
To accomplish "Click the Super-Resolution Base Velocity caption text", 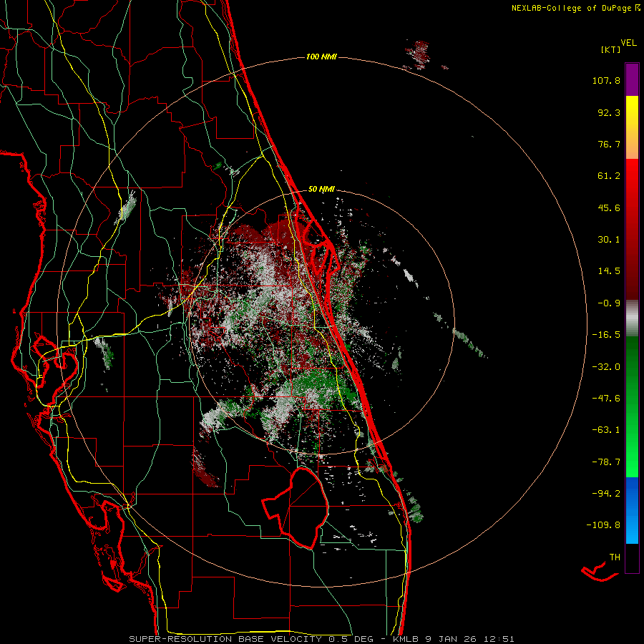I will [x=321, y=639].
